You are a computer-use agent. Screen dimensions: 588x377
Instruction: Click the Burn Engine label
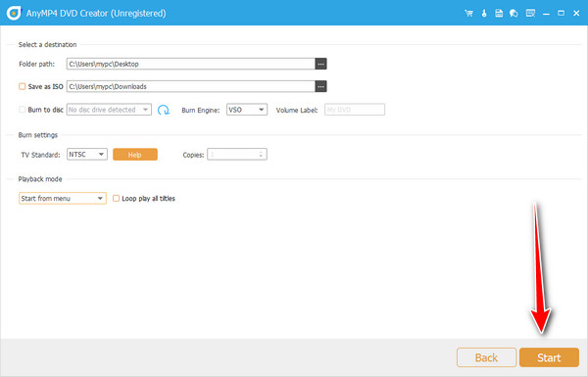click(x=201, y=111)
